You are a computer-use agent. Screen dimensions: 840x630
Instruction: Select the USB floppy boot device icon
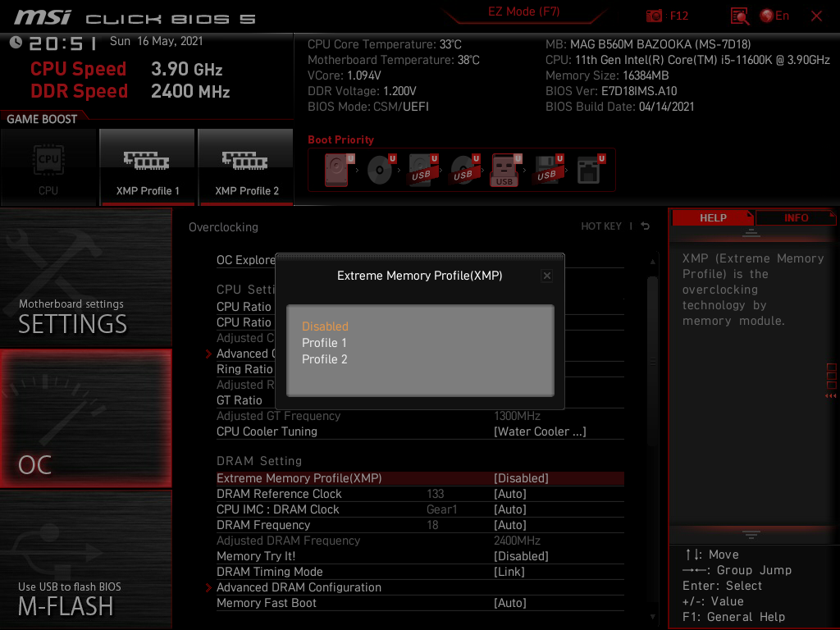[547, 170]
